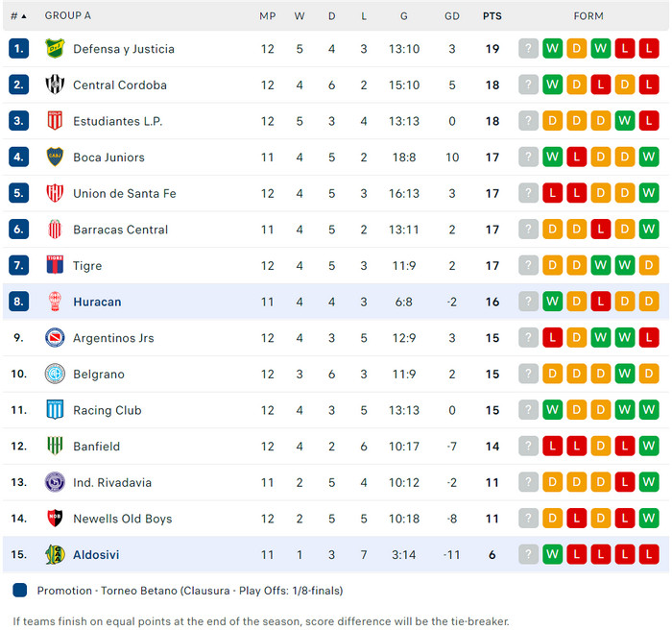672x630 pixels.
Task: Click the FORM column header
Action: pyautogui.click(x=588, y=16)
